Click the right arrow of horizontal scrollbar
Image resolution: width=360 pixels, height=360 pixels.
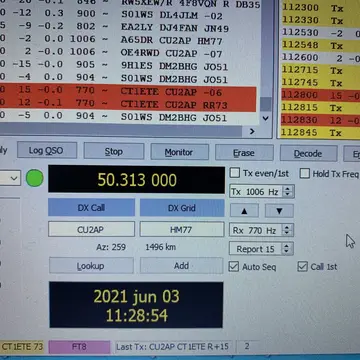coord(252,132)
